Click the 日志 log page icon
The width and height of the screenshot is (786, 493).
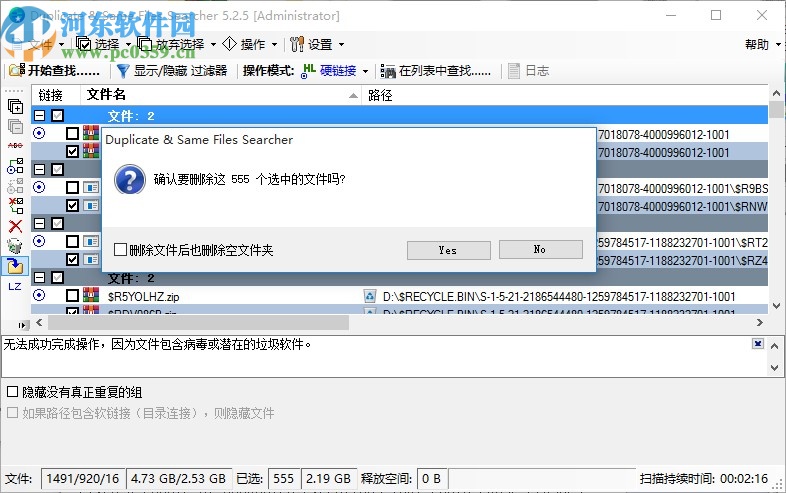(x=514, y=71)
